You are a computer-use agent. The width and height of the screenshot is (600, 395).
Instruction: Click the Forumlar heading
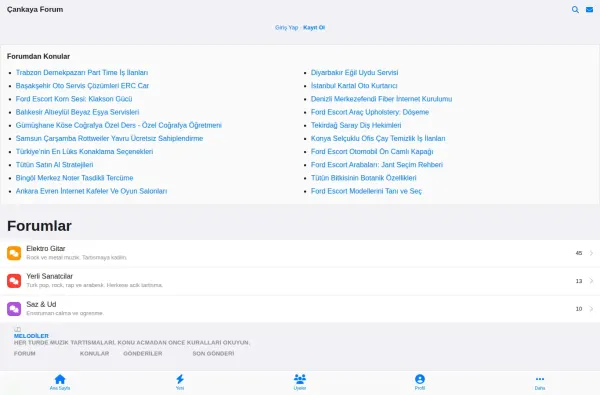point(39,226)
